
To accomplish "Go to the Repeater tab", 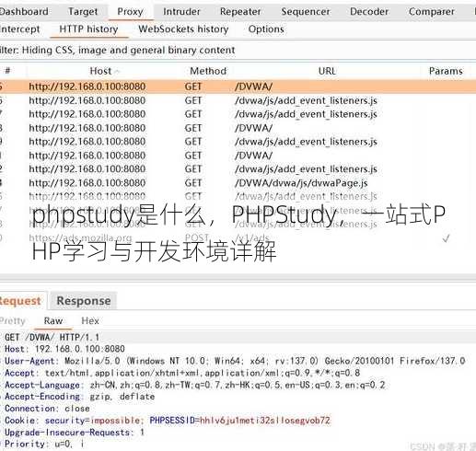I will tap(240, 12).
